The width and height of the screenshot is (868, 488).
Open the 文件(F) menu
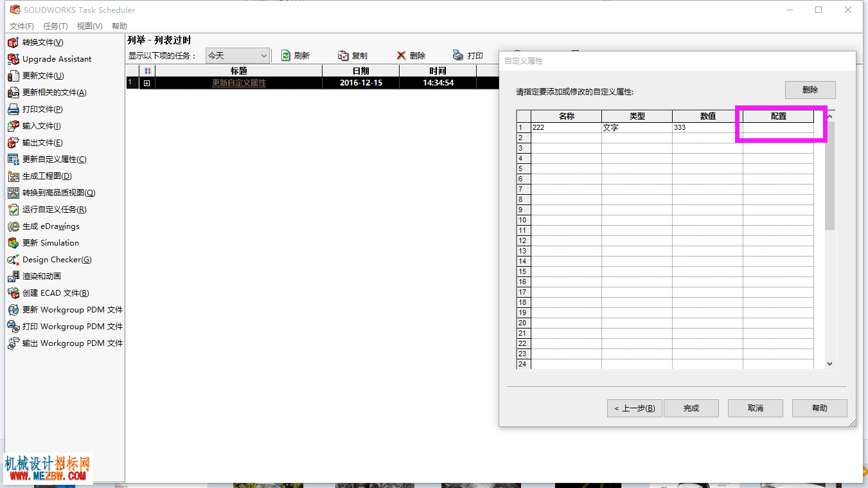(x=22, y=26)
